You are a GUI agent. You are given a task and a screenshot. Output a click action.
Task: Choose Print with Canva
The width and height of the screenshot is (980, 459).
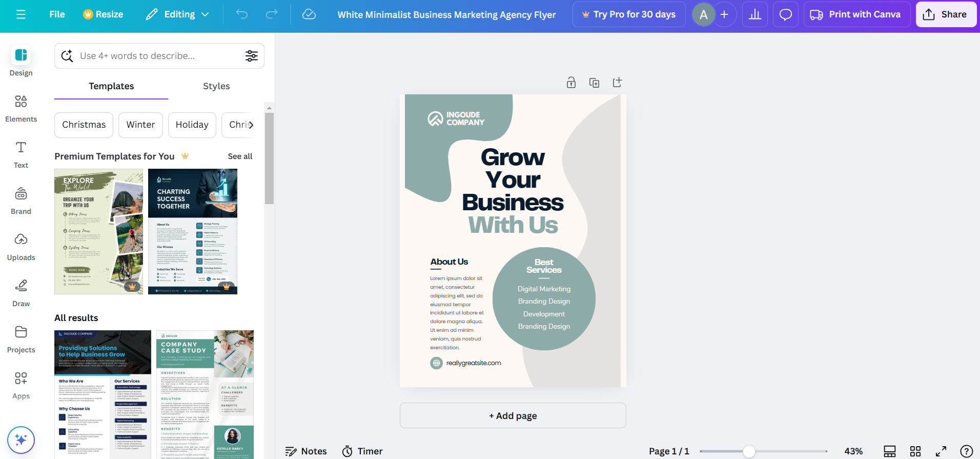pyautogui.click(x=857, y=14)
